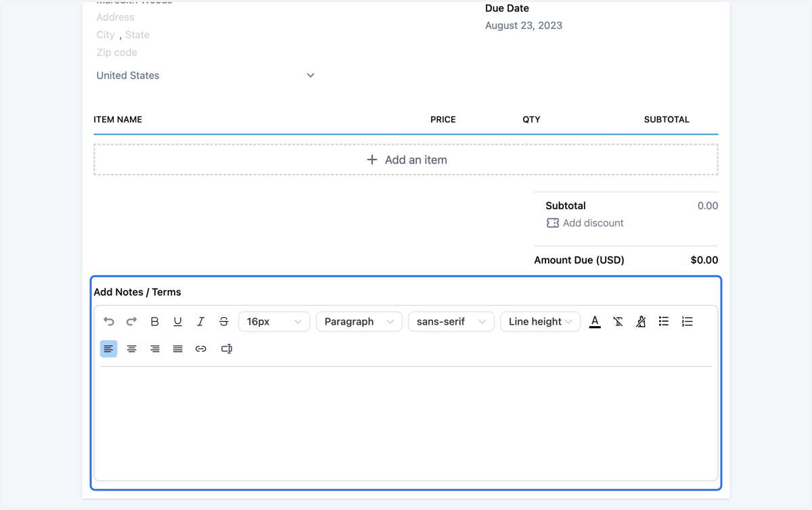The width and height of the screenshot is (812, 510).
Task: Click the redo icon in notes editor
Action: click(132, 321)
